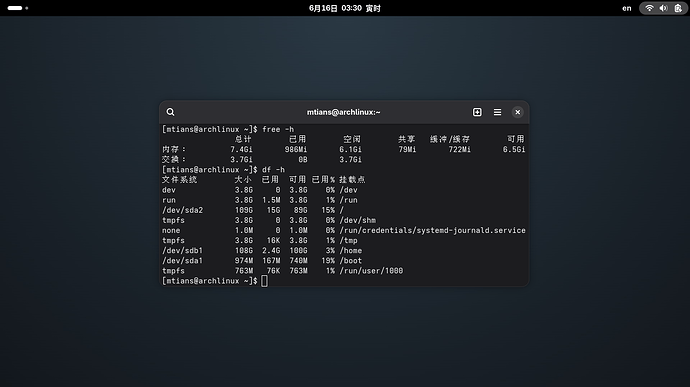Click the available memory value 6.5Gi

tap(514, 149)
